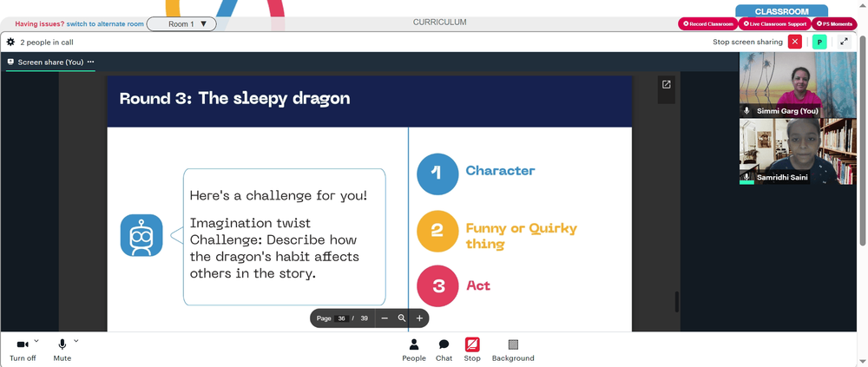
Task: Click the green P participant badge
Action: (819, 42)
